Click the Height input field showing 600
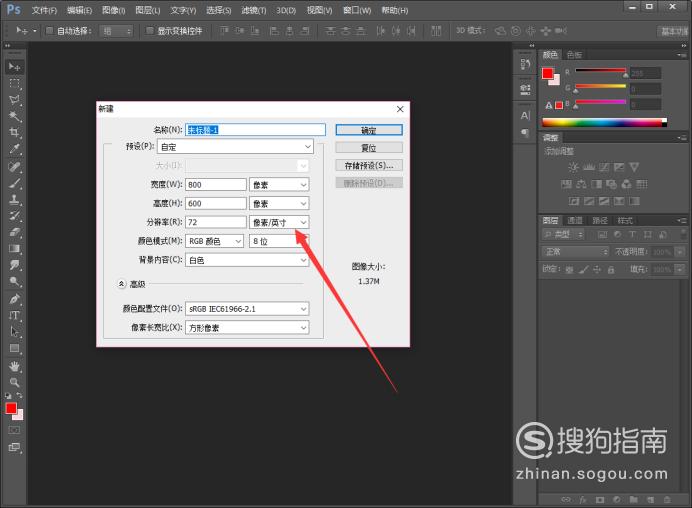 click(x=216, y=203)
